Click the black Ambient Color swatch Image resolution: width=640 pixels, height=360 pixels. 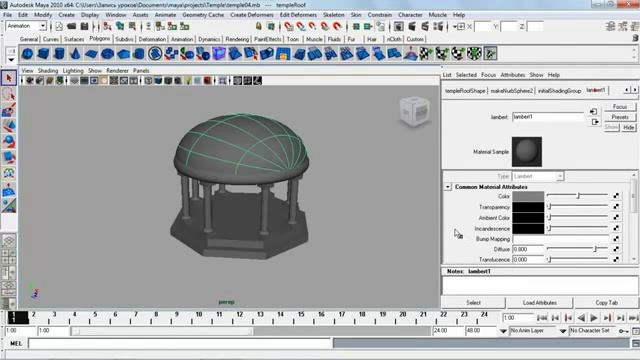pyautogui.click(x=528, y=218)
